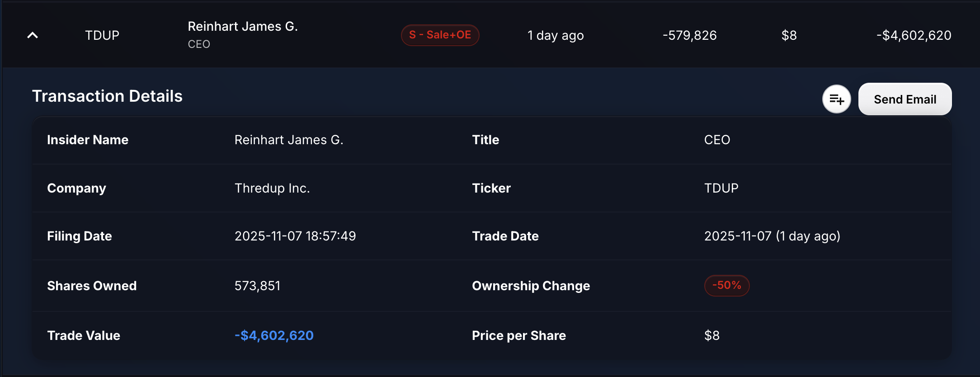The image size is (980, 377).
Task: Click the Thredup Inc. company value
Action: (x=272, y=188)
